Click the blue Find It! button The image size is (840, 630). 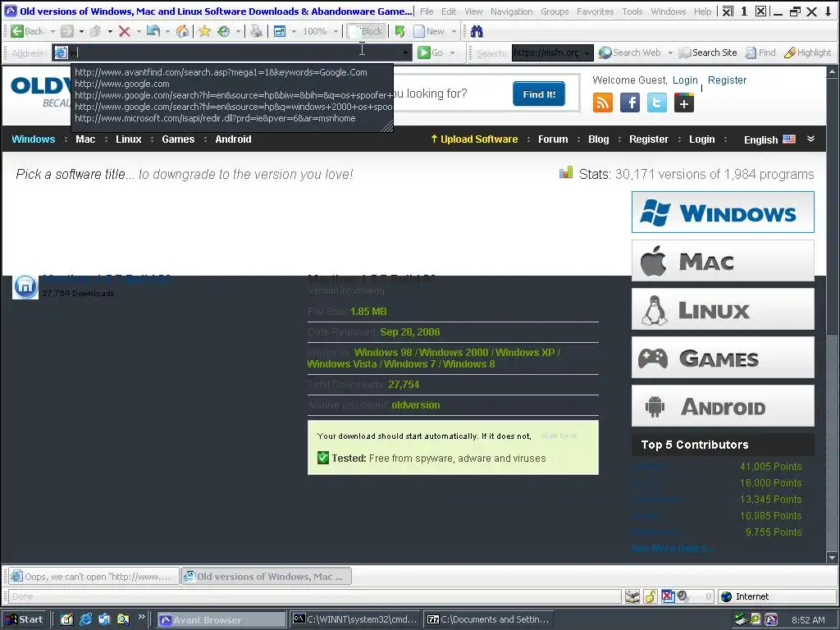click(x=539, y=94)
